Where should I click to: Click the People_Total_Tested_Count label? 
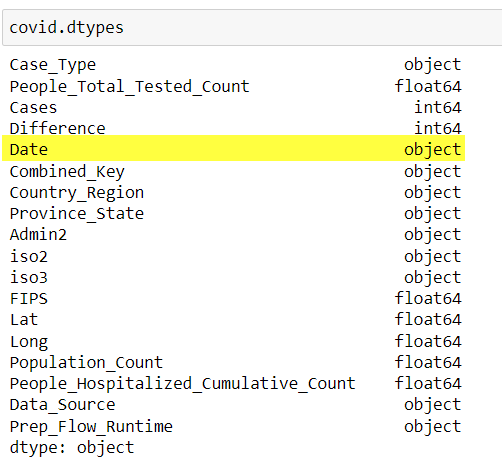point(129,87)
